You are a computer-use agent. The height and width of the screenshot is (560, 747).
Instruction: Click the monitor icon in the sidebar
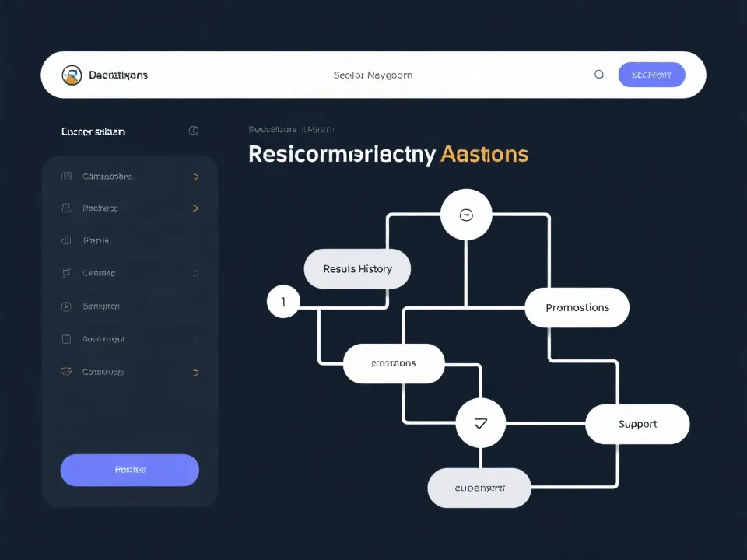click(66, 208)
